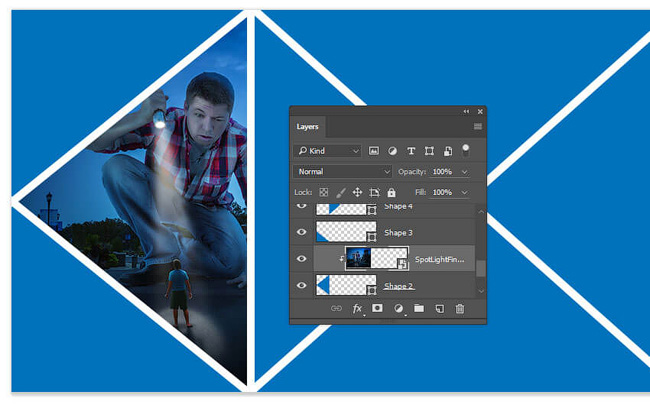Filter for type layers icon
The width and height of the screenshot is (650, 408).
click(x=411, y=151)
